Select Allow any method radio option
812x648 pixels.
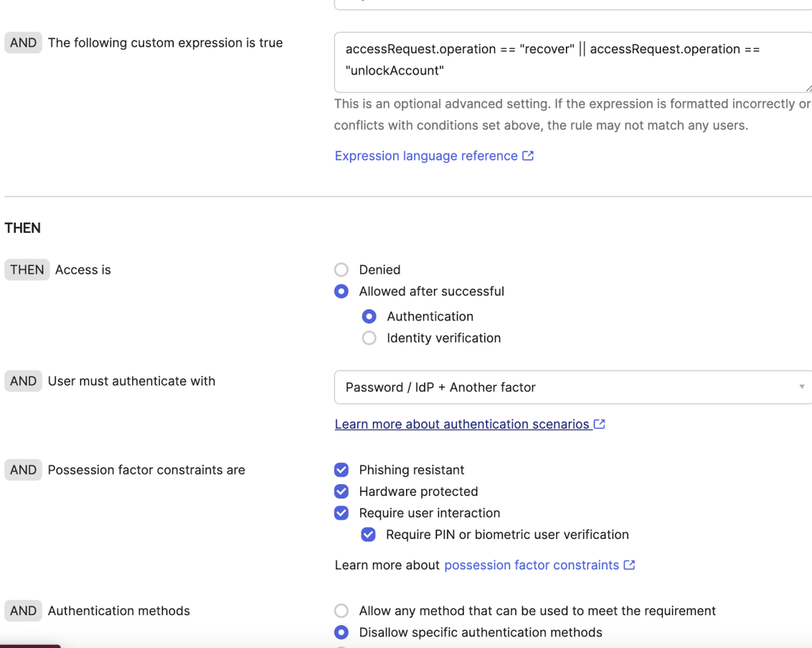coord(341,611)
